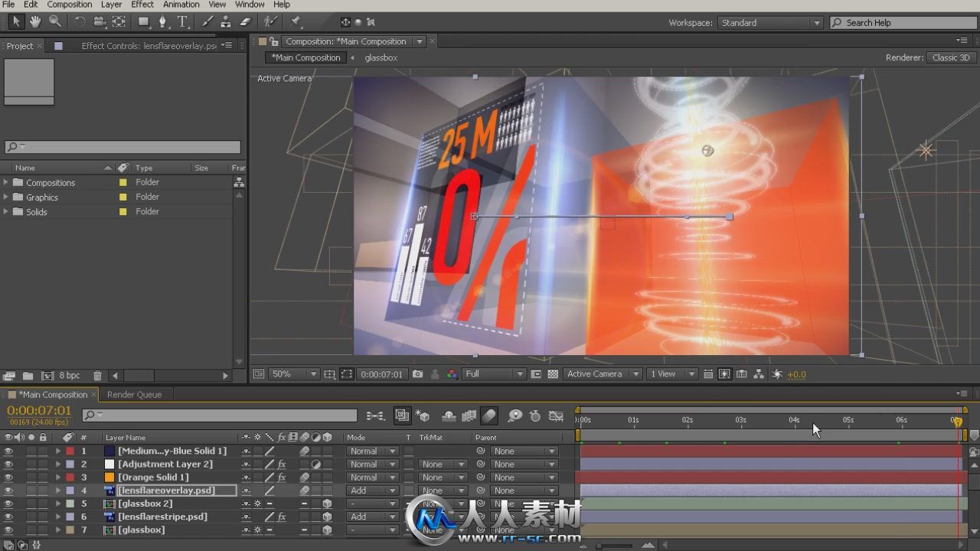
Task: Click the Classic 3D renderer button
Action: point(950,57)
